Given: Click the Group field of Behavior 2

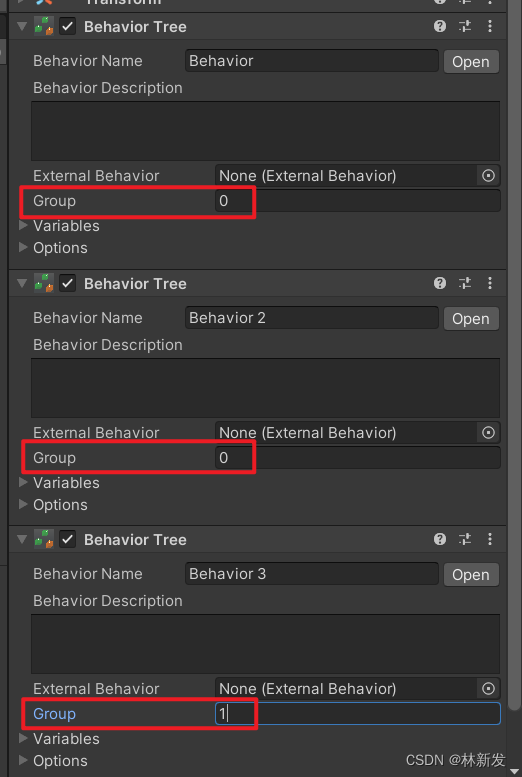Looking at the screenshot, I should point(357,458).
